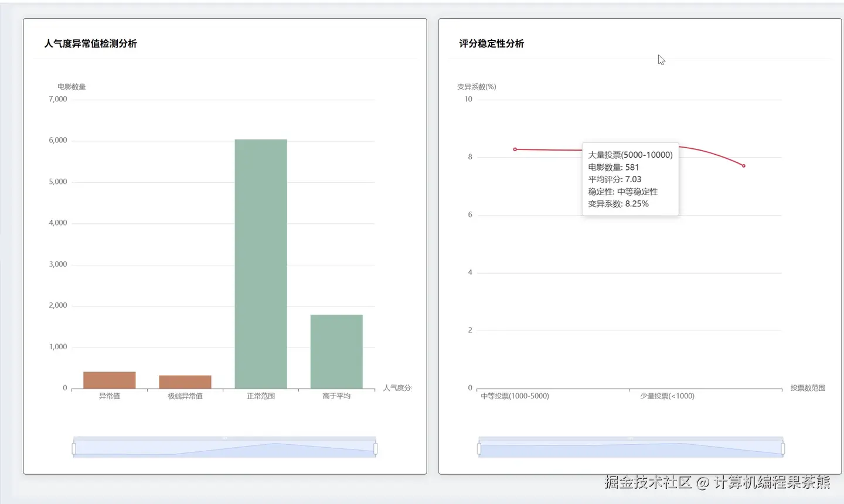
Task: Click the 电影数量 y-axis name
Action: click(x=72, y=87)
